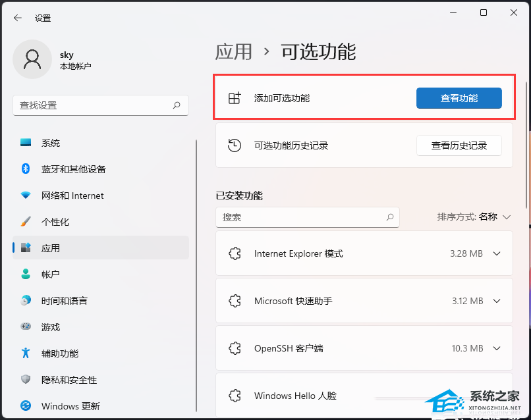Click the installed features search field
The width and height of the screenshot is (531, 420).
tap(308, 217)
